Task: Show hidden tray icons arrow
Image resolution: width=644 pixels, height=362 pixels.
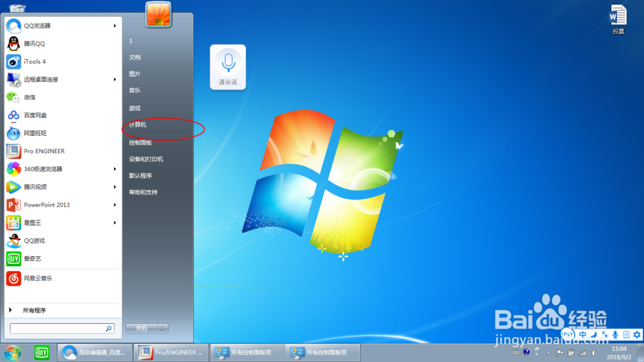Action: 548,353
